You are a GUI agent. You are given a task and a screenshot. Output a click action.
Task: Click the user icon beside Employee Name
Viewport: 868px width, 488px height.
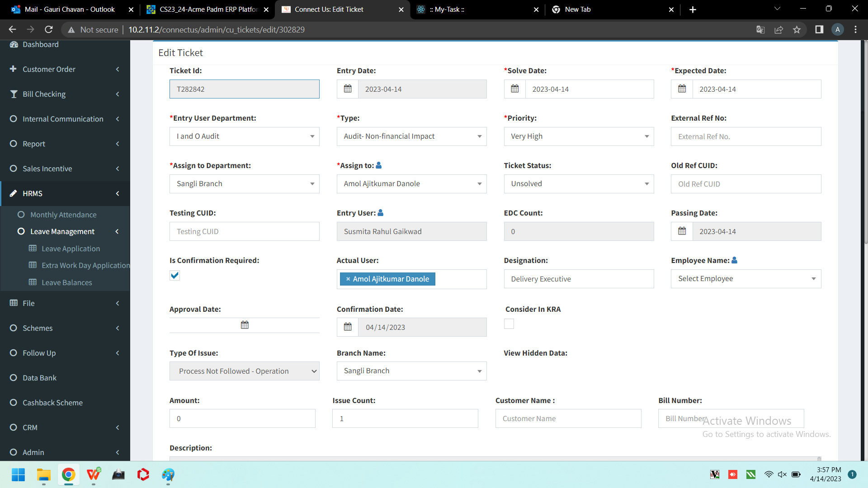(735, 260)
